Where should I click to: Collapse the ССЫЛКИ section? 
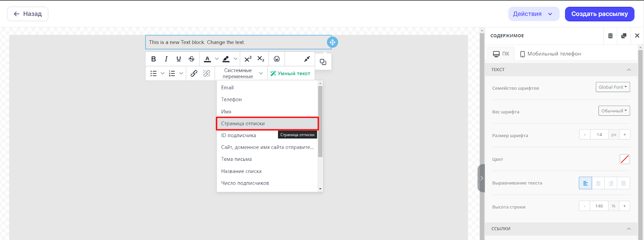pos(629,229)
